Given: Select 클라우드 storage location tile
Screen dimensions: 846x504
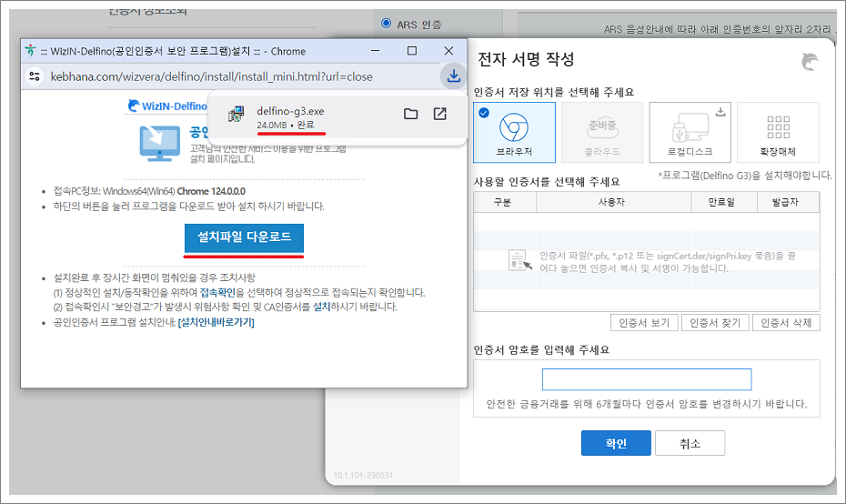Looking at the screenshot, I should [602, 132].
